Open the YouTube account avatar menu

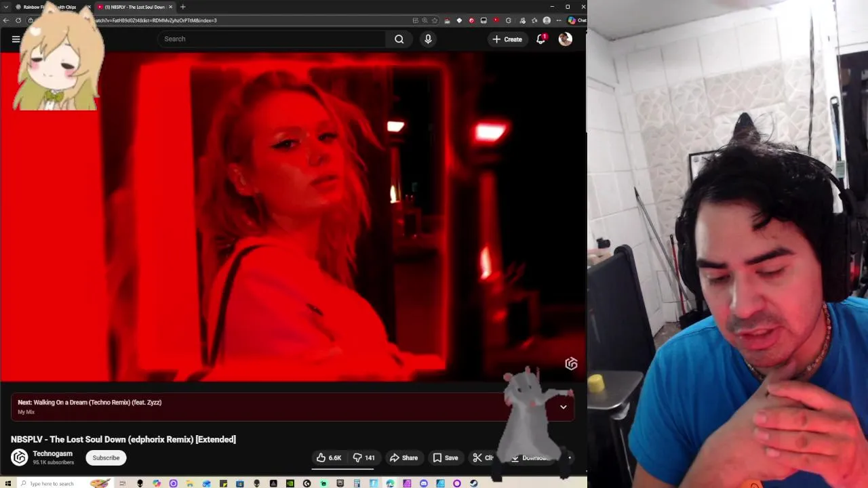tap(565, 39)
